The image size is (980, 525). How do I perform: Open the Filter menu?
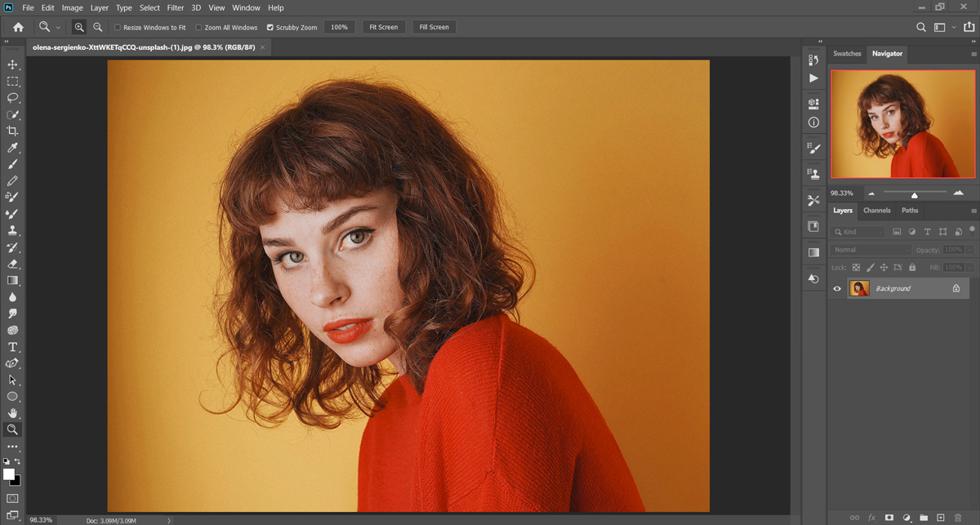coord(175,7)
